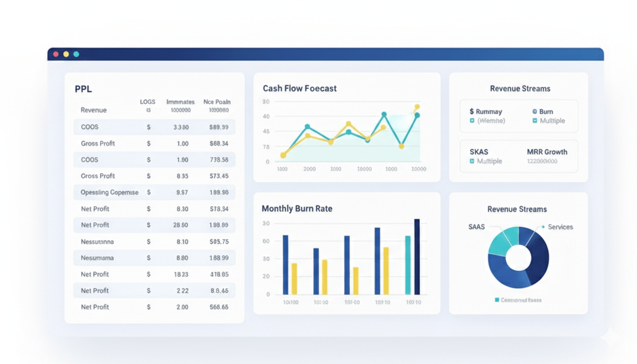This screenshot has width=637, height=364.
Task: Toggle the Multiple square under SKAS
Action: click(472, 161)
